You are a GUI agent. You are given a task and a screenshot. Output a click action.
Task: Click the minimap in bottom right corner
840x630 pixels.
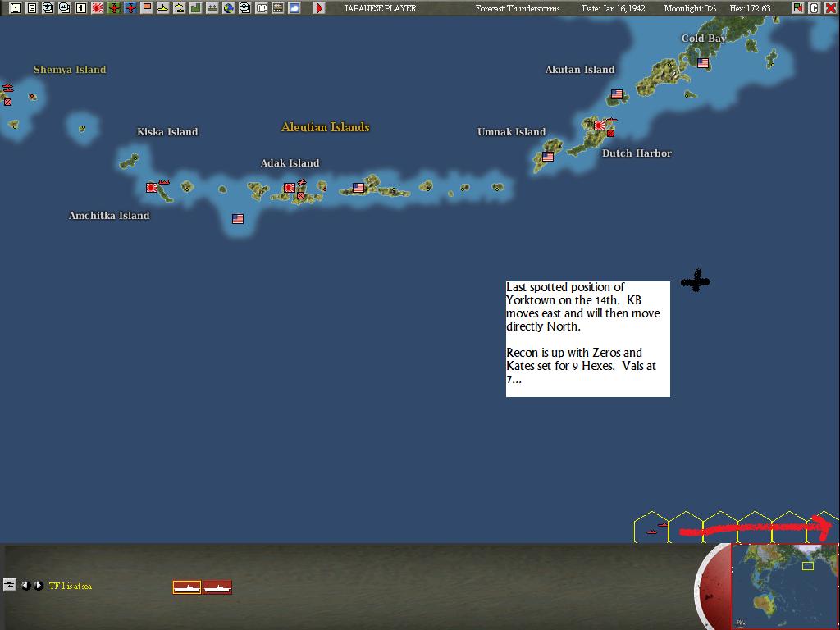point(785,586)
